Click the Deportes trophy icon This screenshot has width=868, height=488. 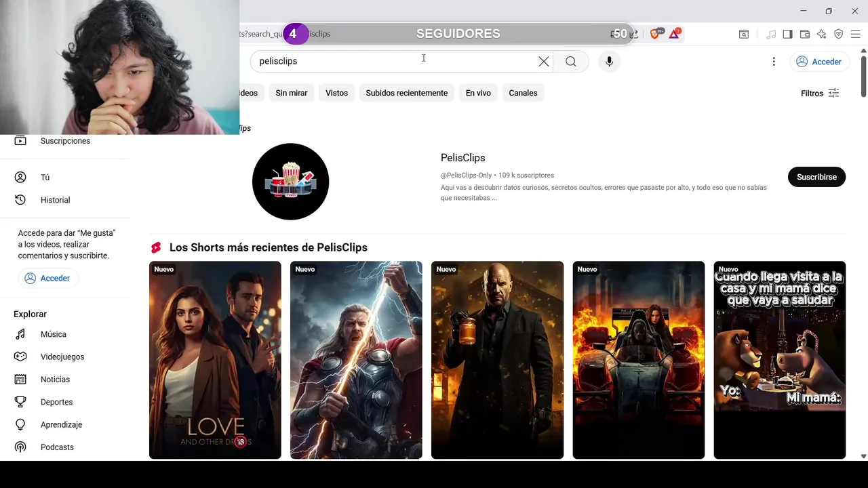tap(20, 402)
